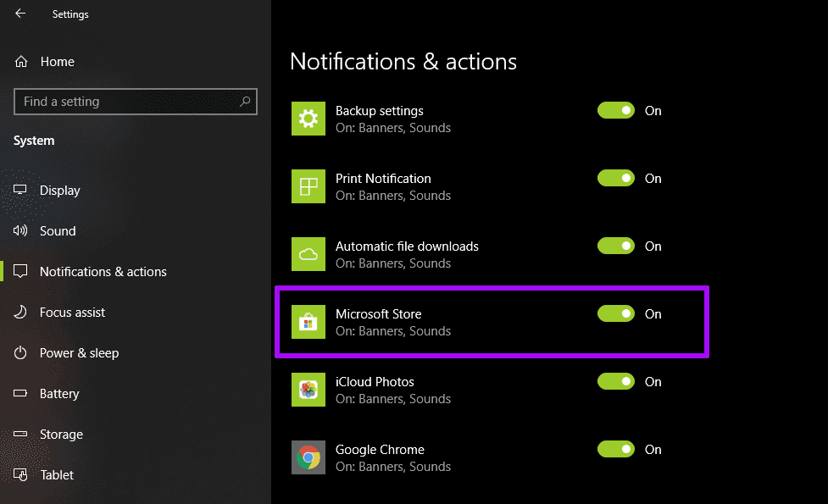Open Automatic file downloads notification options
The height and width of the screenshot is (504, 828).
(x=407, y=246)
